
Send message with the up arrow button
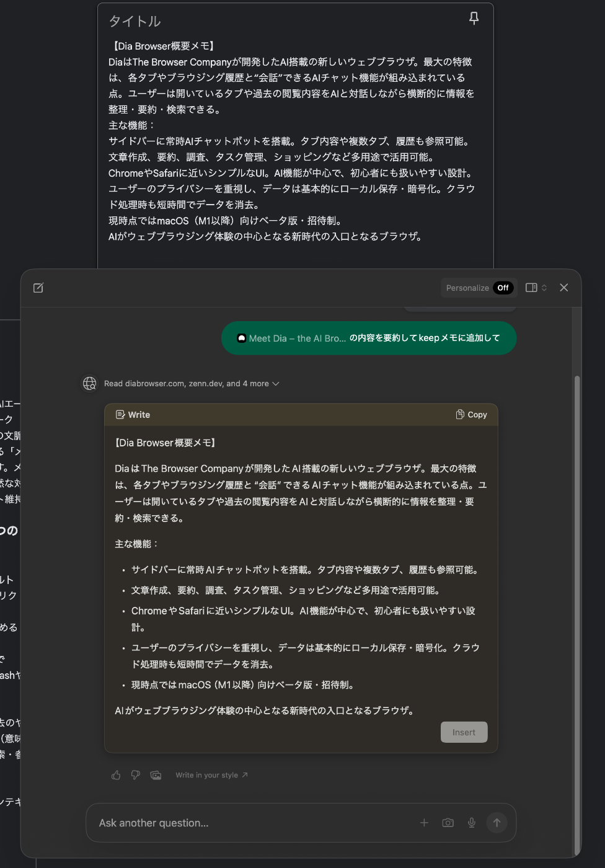(497, 823)
